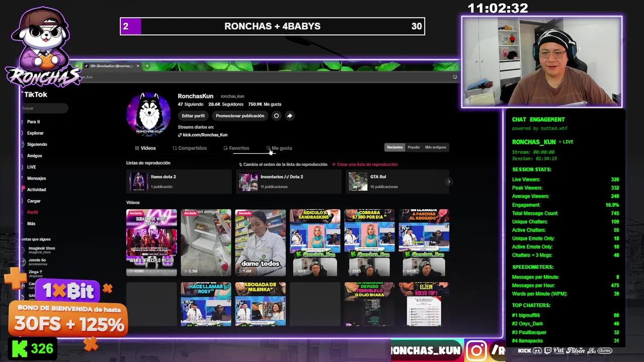Open Para ti in sidebar
Viewport: 644px width, 362px height.
33,122
